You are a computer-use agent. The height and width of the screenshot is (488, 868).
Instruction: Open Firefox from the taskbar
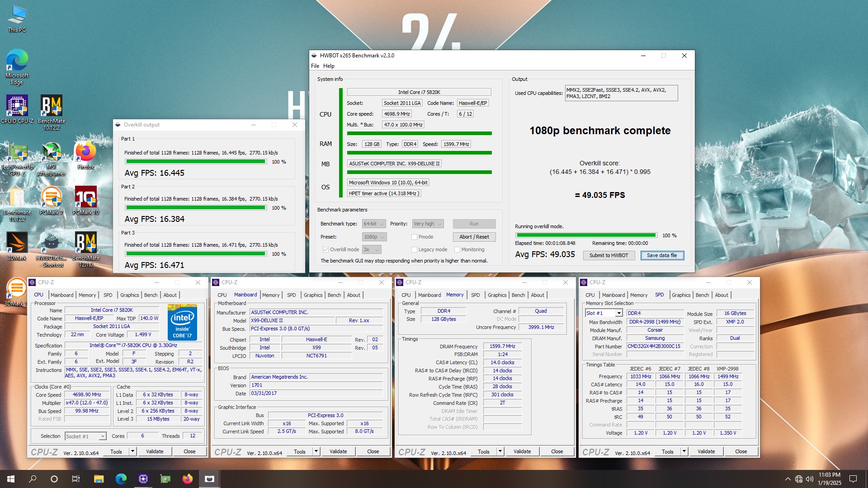click(187, 479)
